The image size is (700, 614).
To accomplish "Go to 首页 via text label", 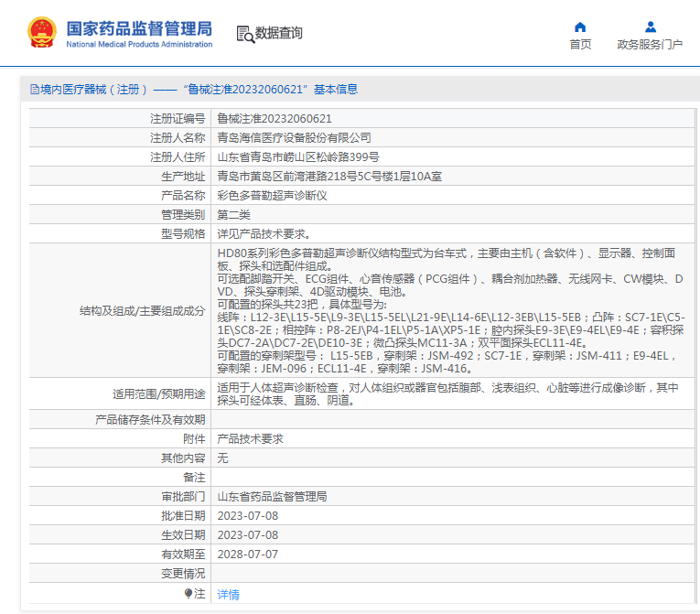I will tap(580, 44).
